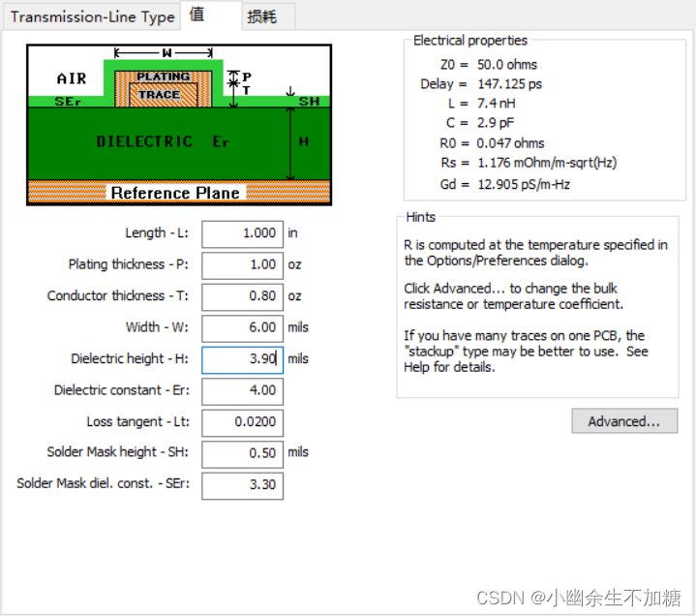Switch to the Transmission-Line Type tab
Viewport: 696px width, 616px height.
[x=93, y=16]
